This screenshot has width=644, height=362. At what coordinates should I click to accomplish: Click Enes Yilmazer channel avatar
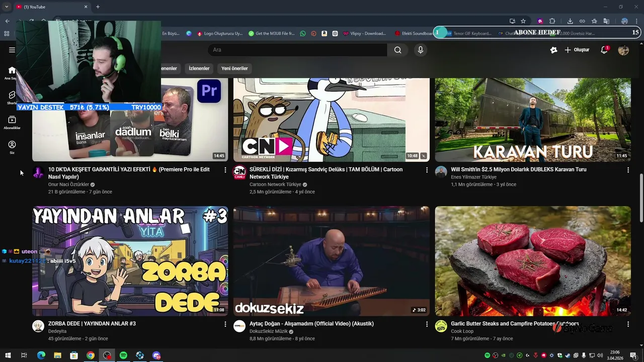click(441, 172)
